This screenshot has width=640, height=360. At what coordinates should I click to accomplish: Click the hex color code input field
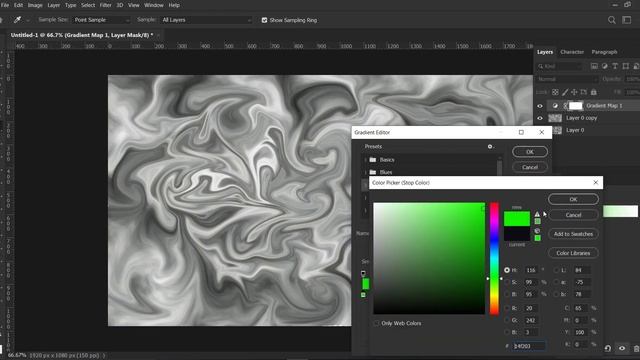click(x=529, y=346)
